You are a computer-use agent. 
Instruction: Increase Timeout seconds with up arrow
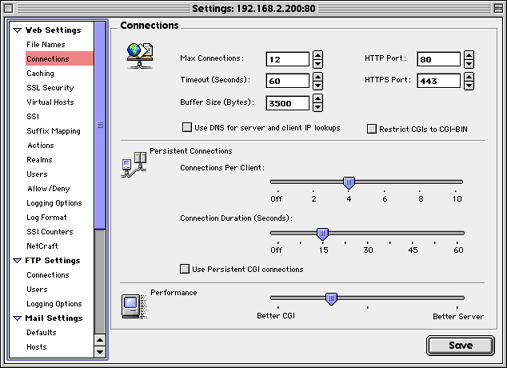[x=318, y=77]
